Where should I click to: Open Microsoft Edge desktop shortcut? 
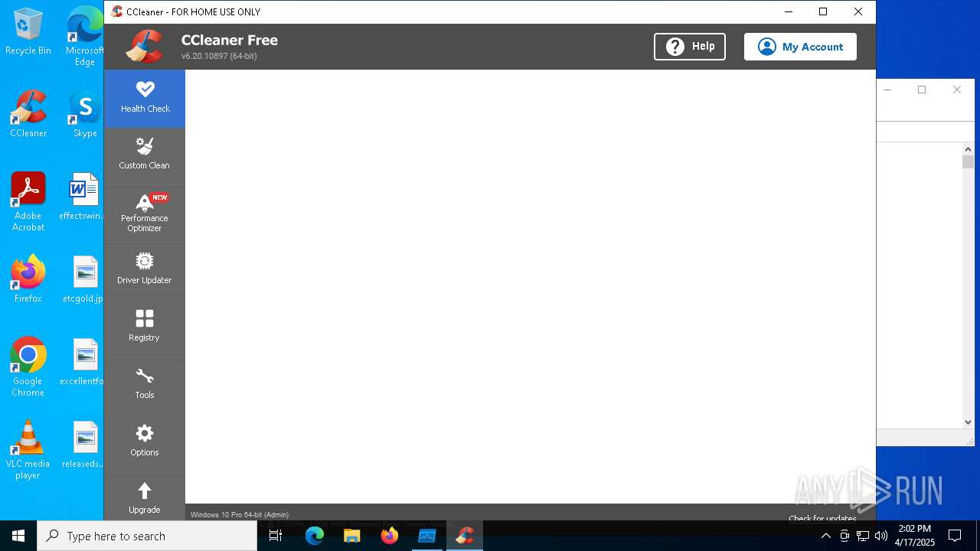(x=85, y=37)
